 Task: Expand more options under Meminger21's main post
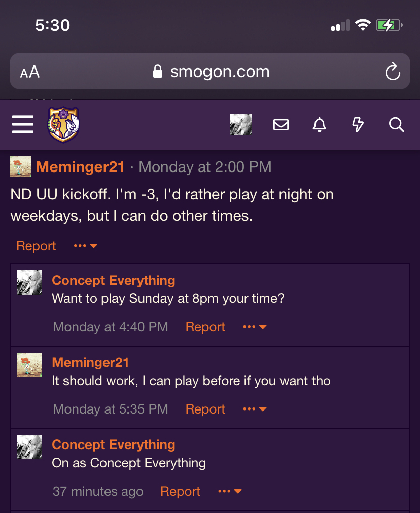pyautogui.click(x=86, y=246)
